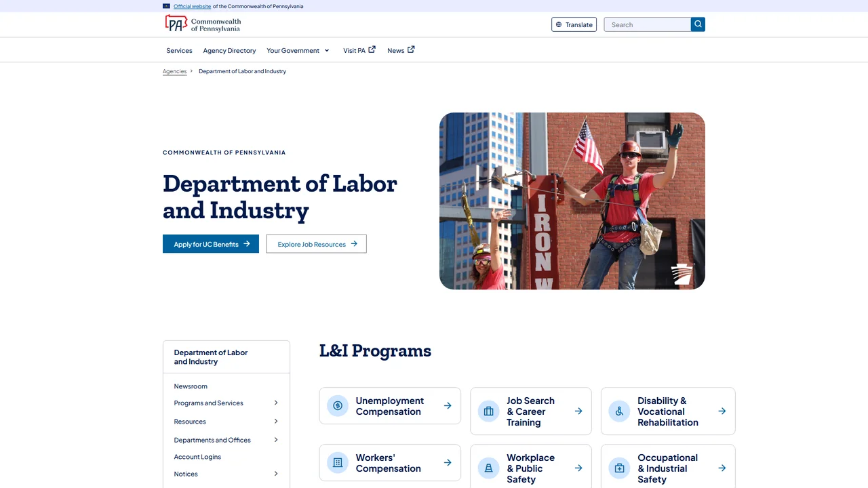Click the Occupational & Industrial Safety medkit icon
The height and width of the screenshot is (488, 868).
click(619, 468)
